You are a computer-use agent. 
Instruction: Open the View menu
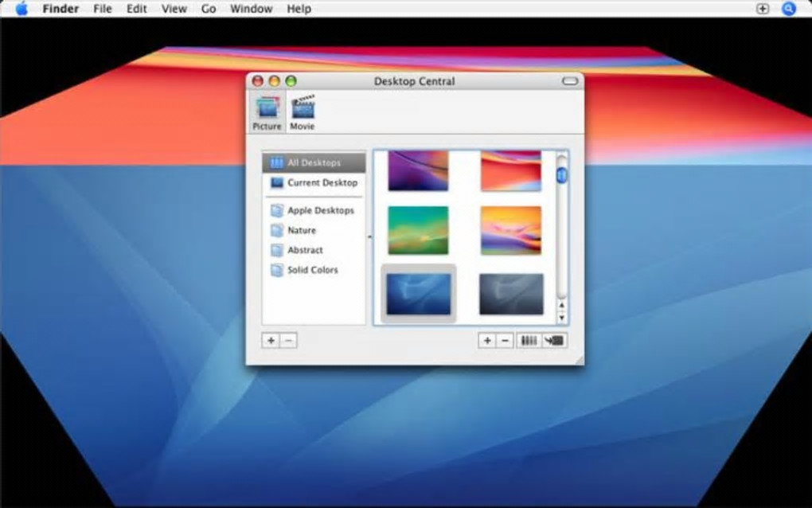tap(174, 9)
